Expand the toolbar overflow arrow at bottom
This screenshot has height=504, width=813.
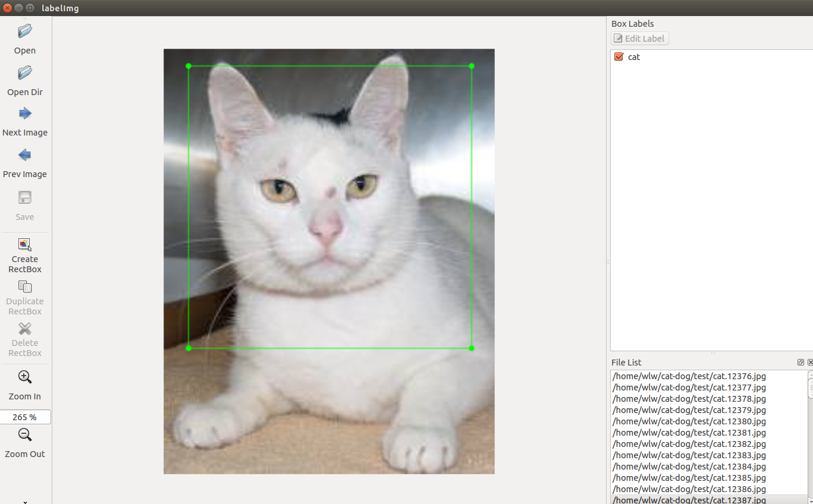point(25,502)
